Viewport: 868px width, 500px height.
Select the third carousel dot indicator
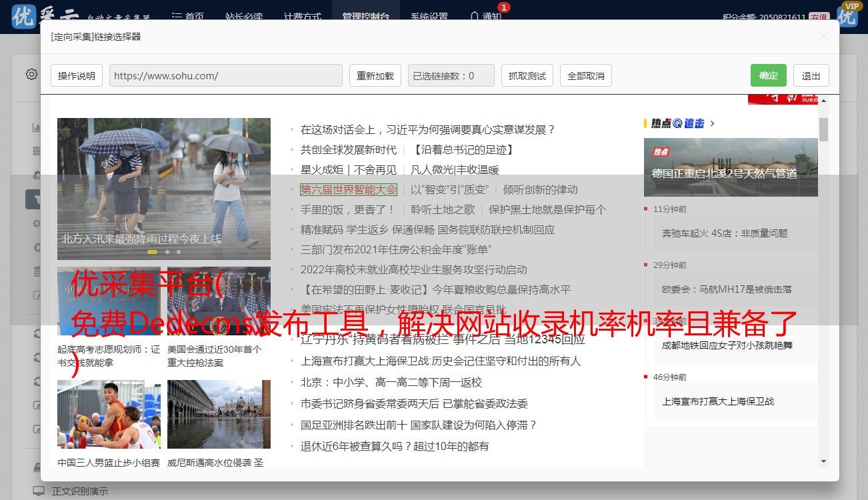[179, 252]
